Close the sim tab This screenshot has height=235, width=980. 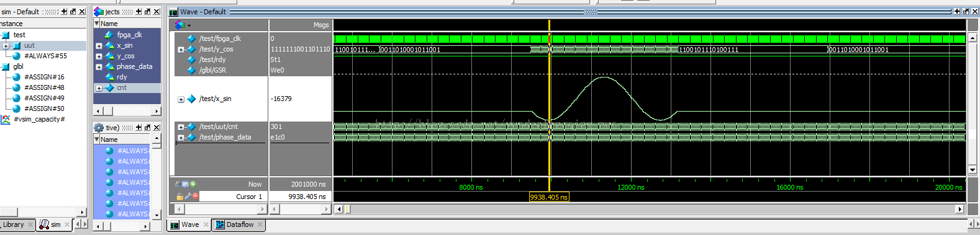tap(66, 224)
